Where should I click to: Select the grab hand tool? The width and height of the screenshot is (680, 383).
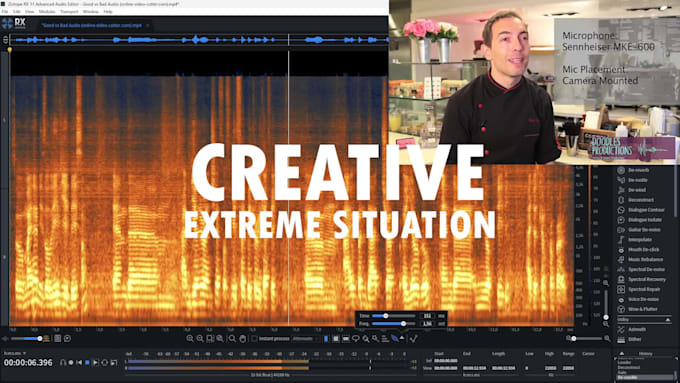[242, 338]
